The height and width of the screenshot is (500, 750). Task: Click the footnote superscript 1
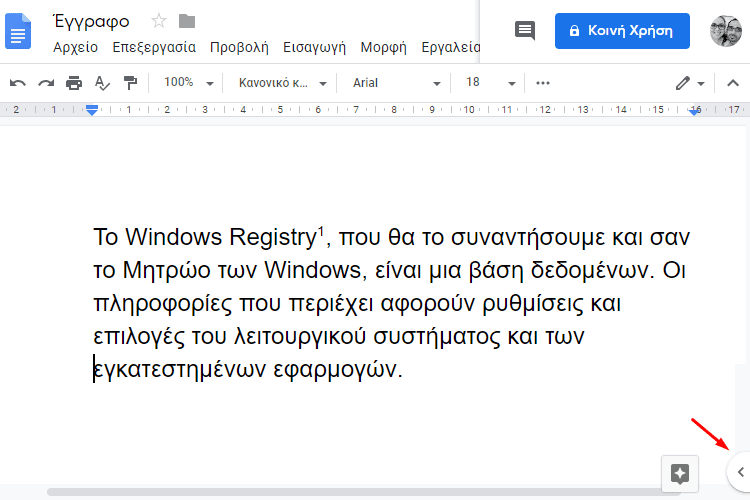coord(321,231)
